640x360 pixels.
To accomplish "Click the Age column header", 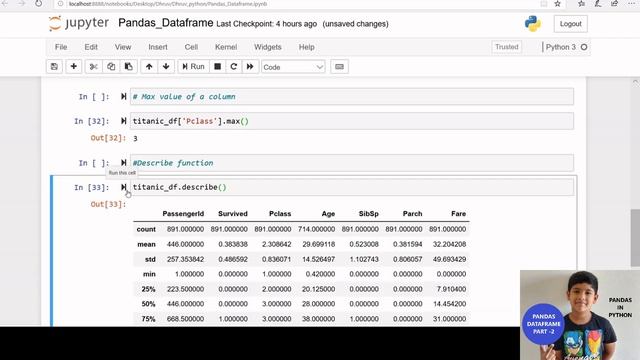I will 328,213.
